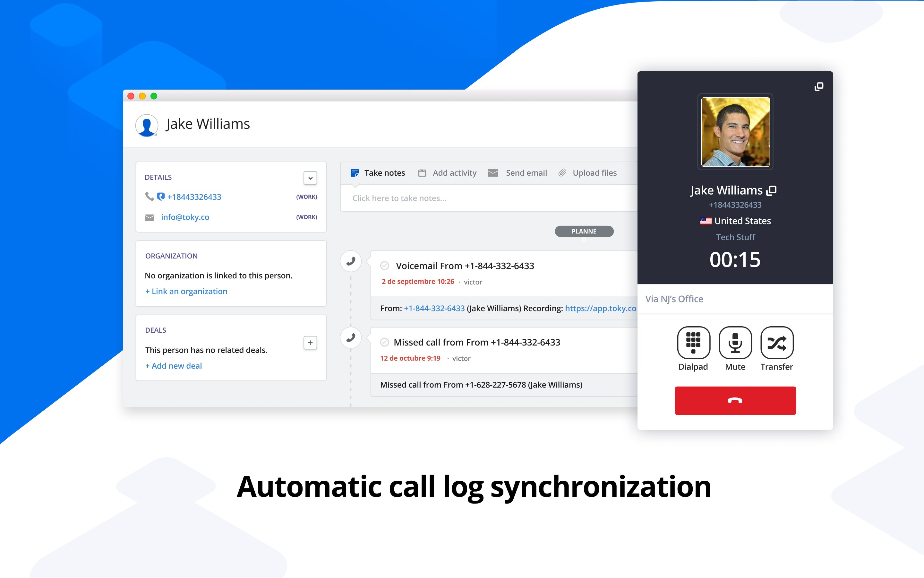Screen dimensions: 924x578
Task: Click the 00:15 call timer
Action: [x=735, y=259]
